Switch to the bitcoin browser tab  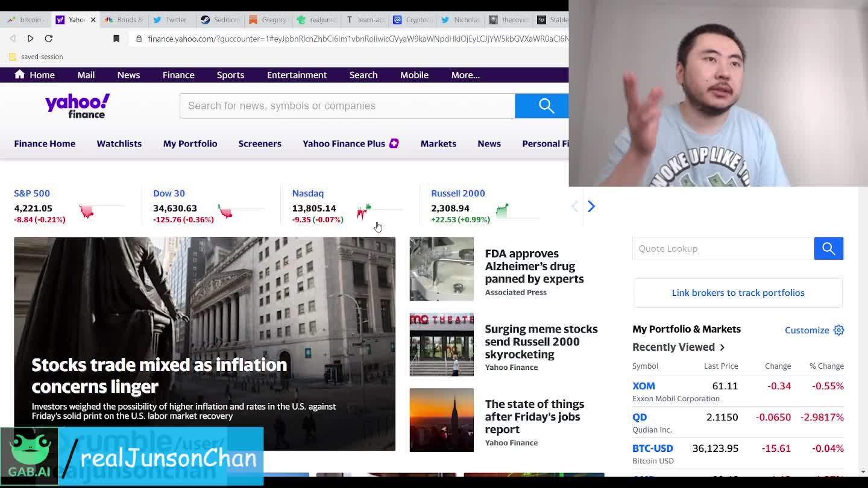25,20
